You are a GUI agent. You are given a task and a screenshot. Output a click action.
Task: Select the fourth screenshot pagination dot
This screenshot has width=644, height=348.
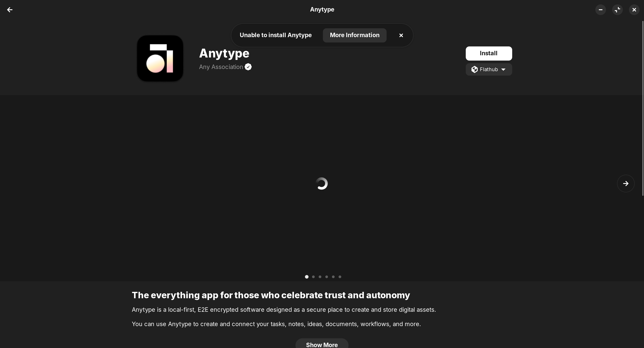click(326, 277)
